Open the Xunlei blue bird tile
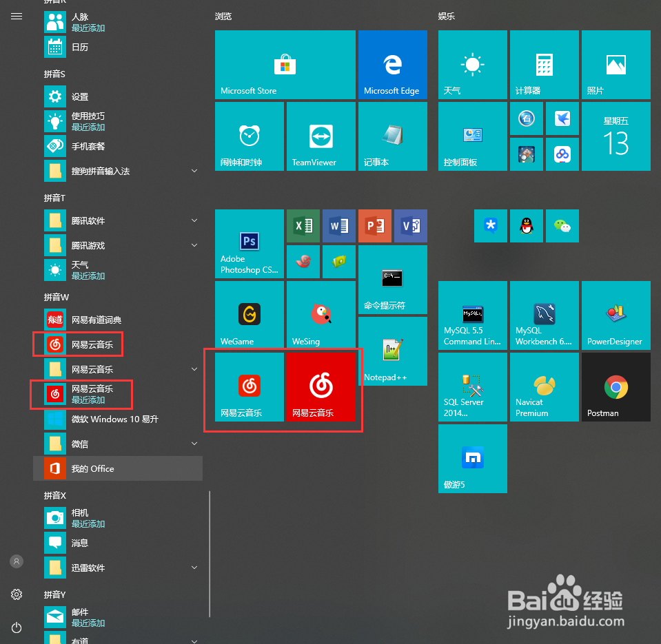 coord(562,118)
